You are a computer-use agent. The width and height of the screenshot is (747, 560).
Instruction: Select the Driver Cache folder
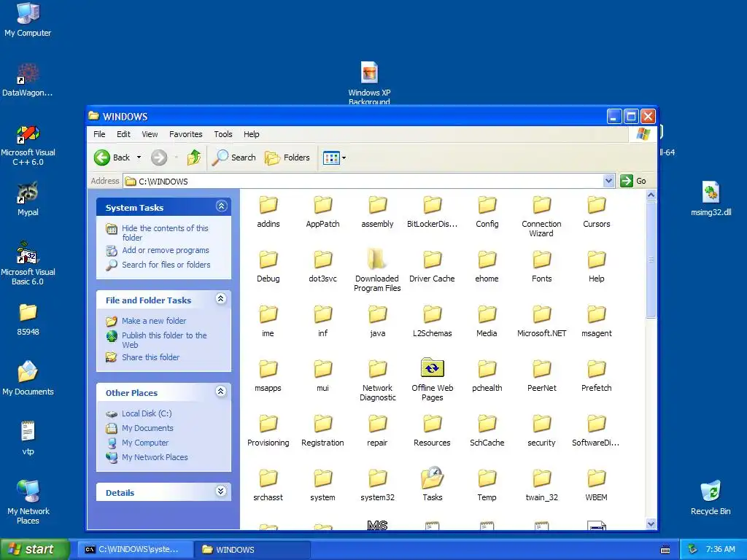point(432,267)
